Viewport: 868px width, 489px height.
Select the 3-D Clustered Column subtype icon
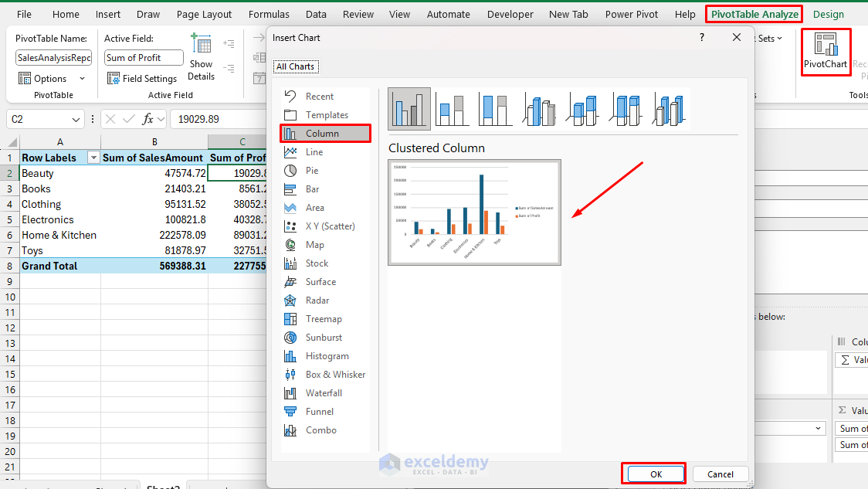(x=539, y=108)
